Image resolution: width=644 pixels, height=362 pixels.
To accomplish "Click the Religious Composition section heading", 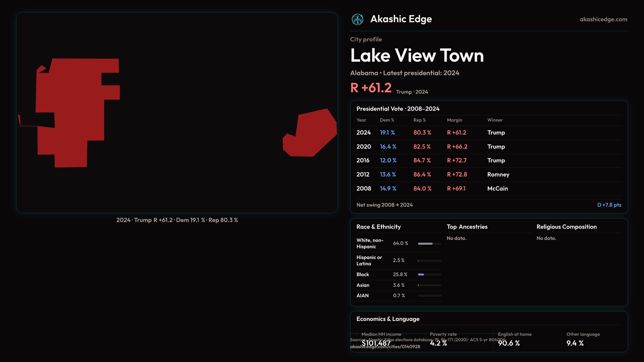I will pos(566,227).
